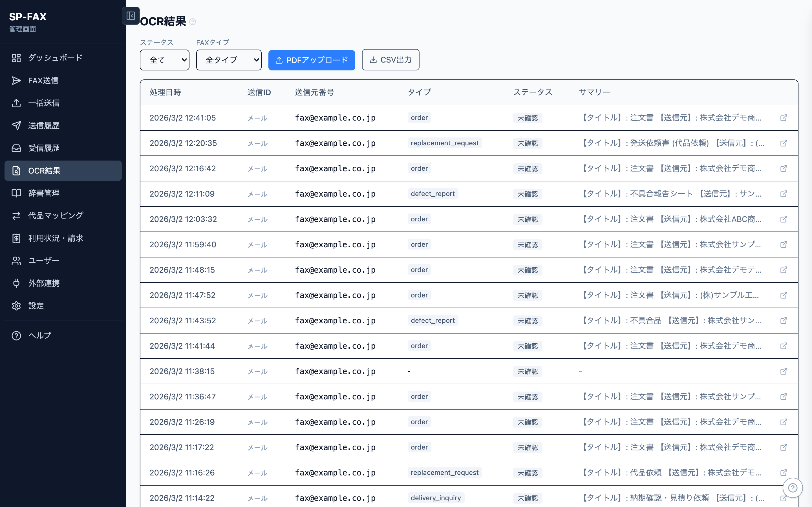This screenshot has width=812, height=507.
Task: Open 代品マッピング using its arrows icon
Action: (16, 215)
